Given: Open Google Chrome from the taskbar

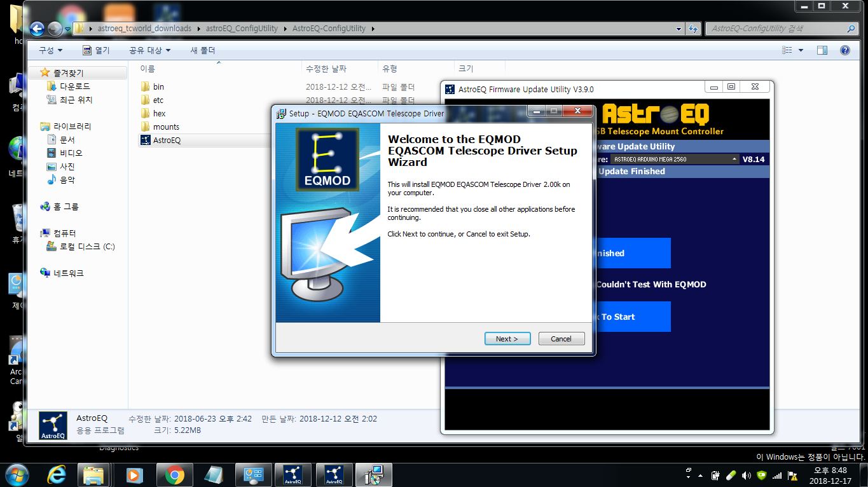Looking at the screenshot, I should click(x=174, y=475).
